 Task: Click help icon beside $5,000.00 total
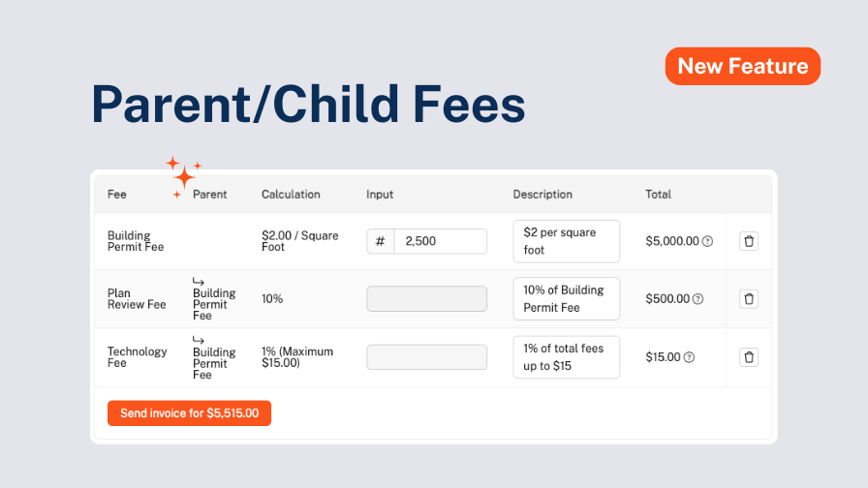point(707,241)
